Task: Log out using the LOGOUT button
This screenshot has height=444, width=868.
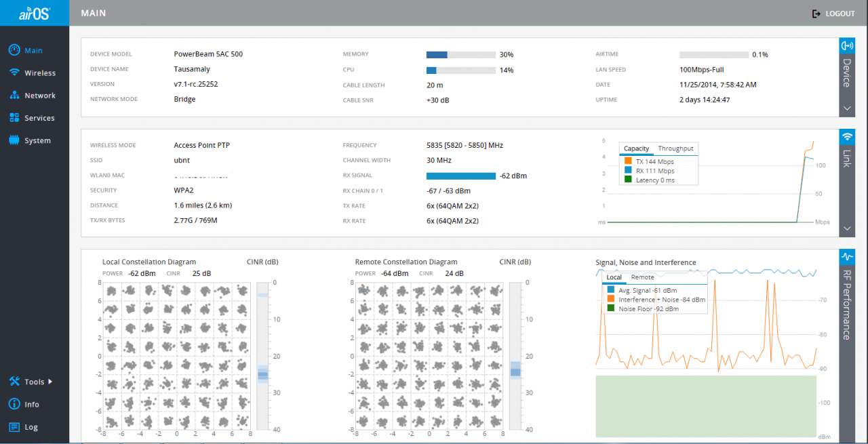Action: coord(833,14)
